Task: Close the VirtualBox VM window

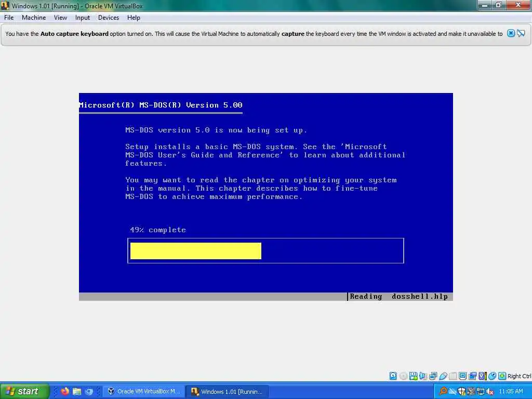Action: click(x=518, y=5)
